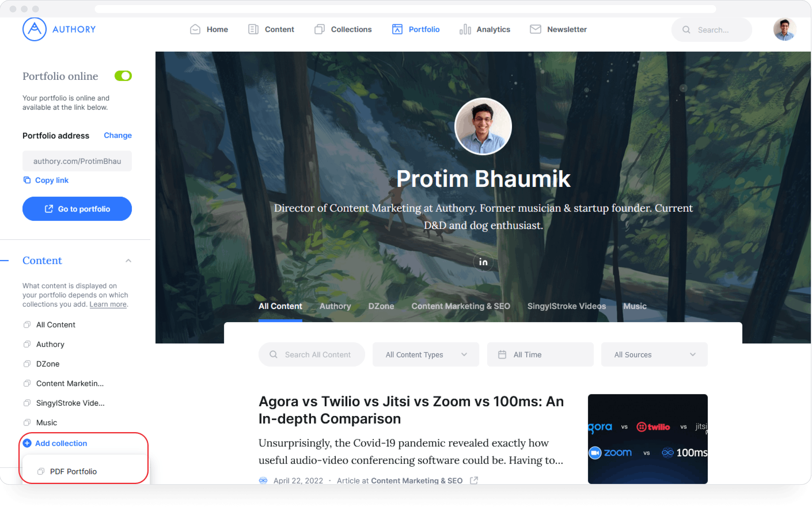The image size is (812, 513).
Task: Toggle the Portfolio online switch
Action: [x=123, y=76]
